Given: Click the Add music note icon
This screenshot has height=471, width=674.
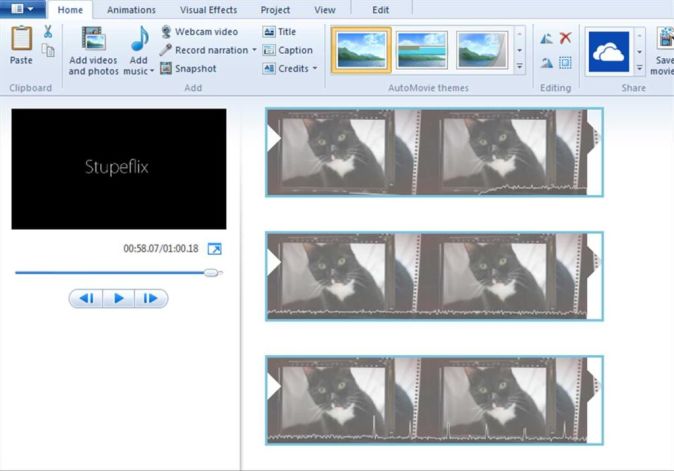Looking at the screenshot, I should point(139,39).
